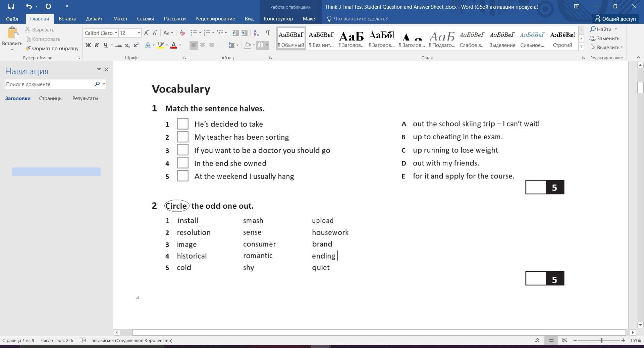Show paragraph marks with pilcrow icon
This screenshot has width=644, height=348.
[x=267, y=33]
